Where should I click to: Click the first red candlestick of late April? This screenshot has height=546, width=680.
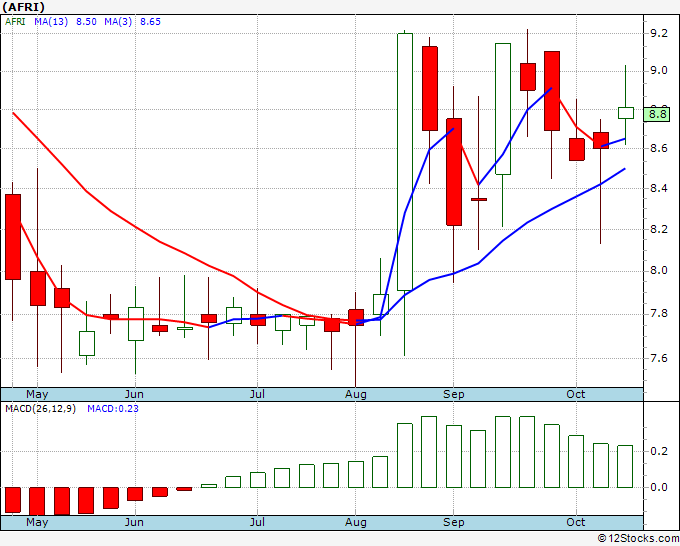pyautogui.click(x=13, y=237)
